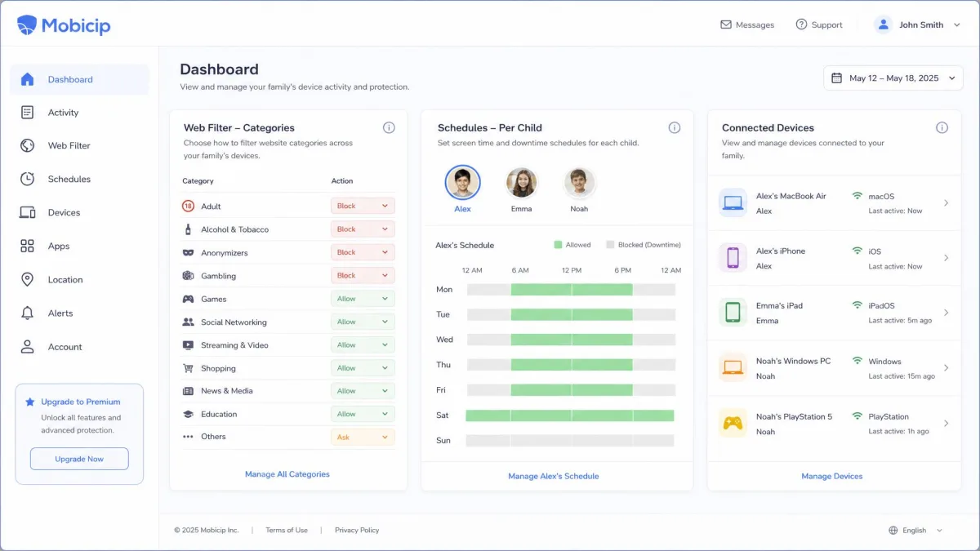Expand Emma's iPad device details chevron

click(946, 313)
